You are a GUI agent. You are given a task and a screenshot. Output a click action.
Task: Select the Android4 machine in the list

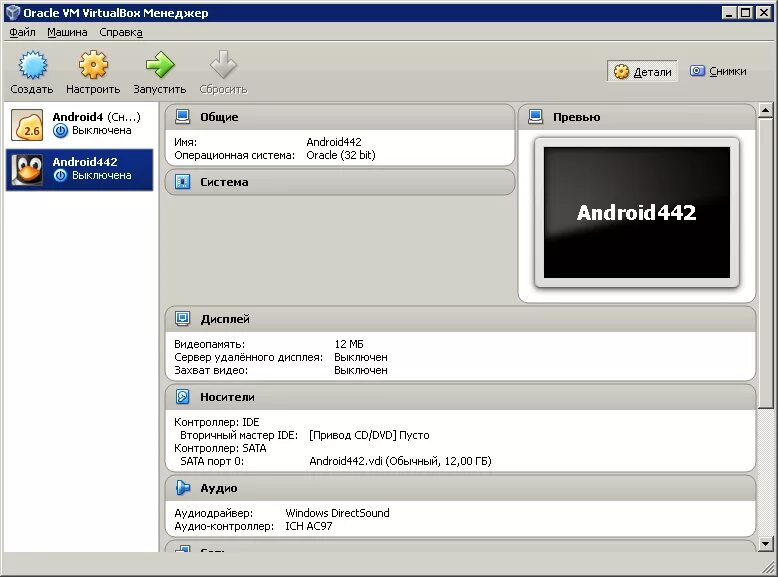click(x=79, y=125)
